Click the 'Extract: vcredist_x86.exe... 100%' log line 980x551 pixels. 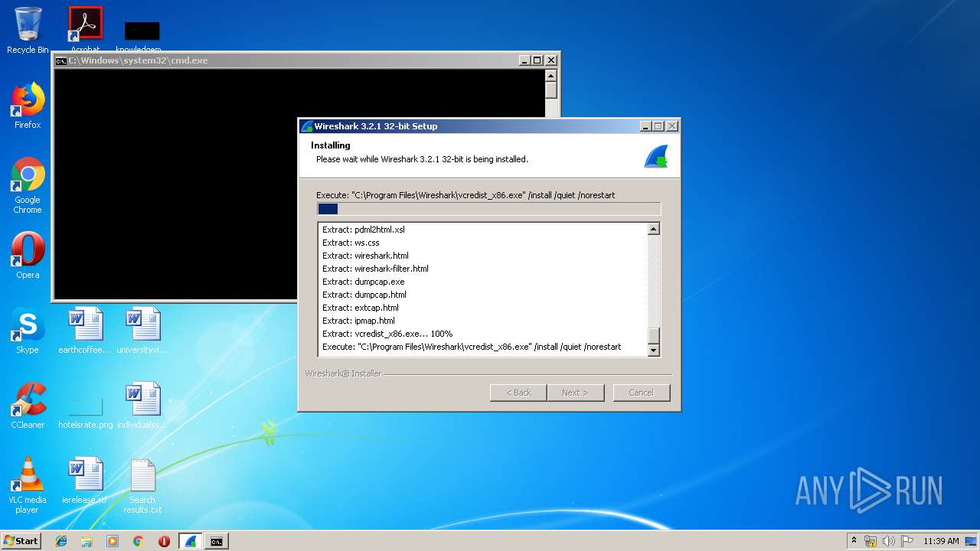point(387,334)
